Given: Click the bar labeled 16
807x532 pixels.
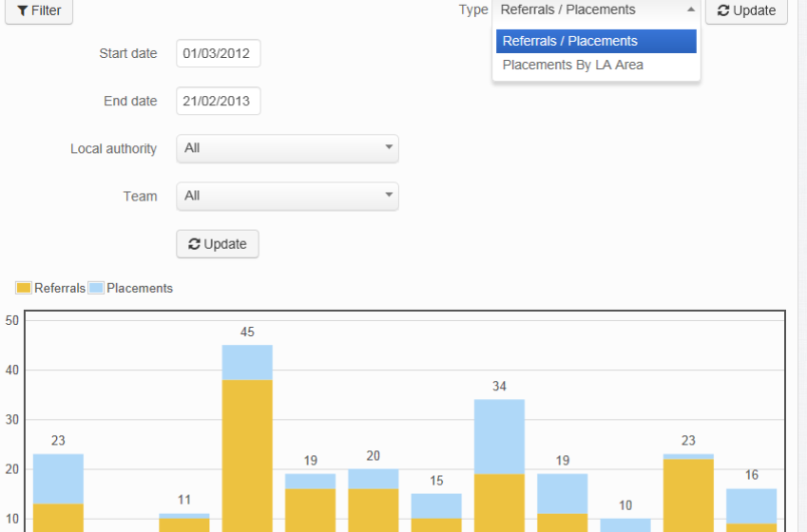Looking at the screenshot, I should pyautogui.click(x=752, y=510).
